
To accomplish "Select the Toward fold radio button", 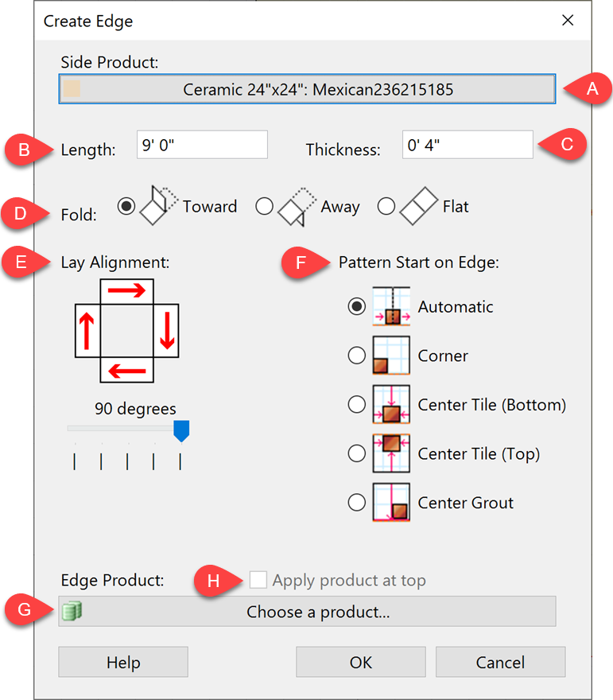I will tap(126, 206).
